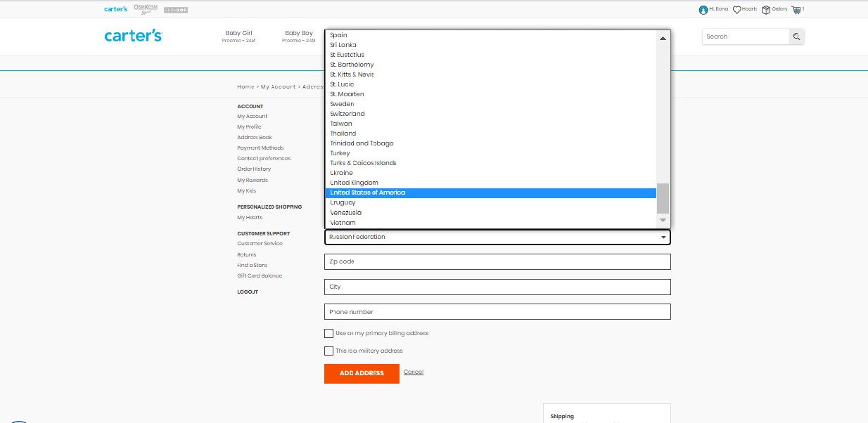Select Taiwan from the list
This screenshot has width=868, height=423.
490,124
